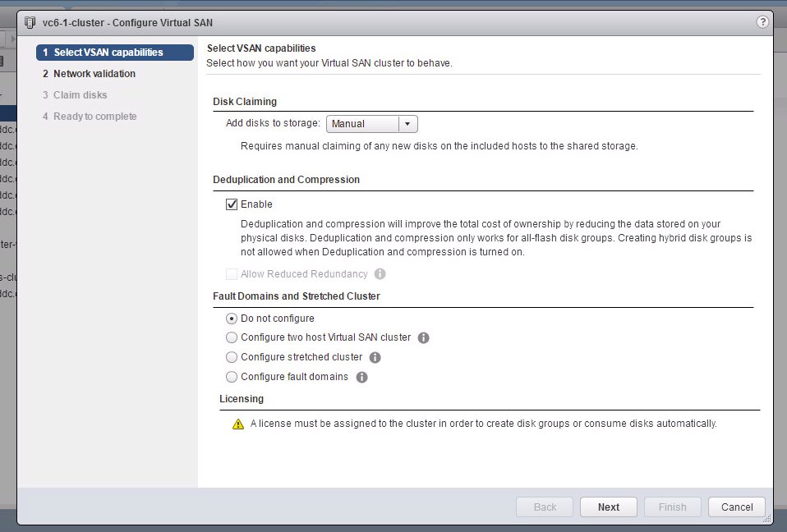Click the Deduplication and Compression heading
787x532 pixels.
coord(286,180)
